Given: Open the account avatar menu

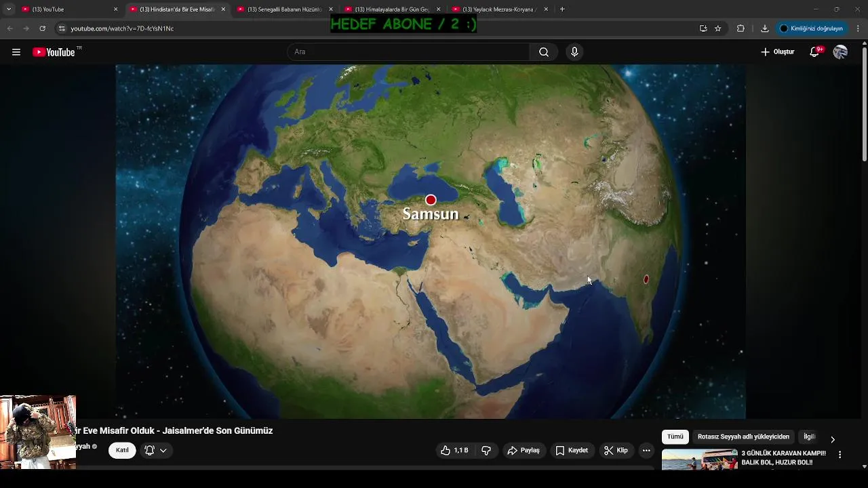Looking at the screenshot, I should click(x=840, y=52).
